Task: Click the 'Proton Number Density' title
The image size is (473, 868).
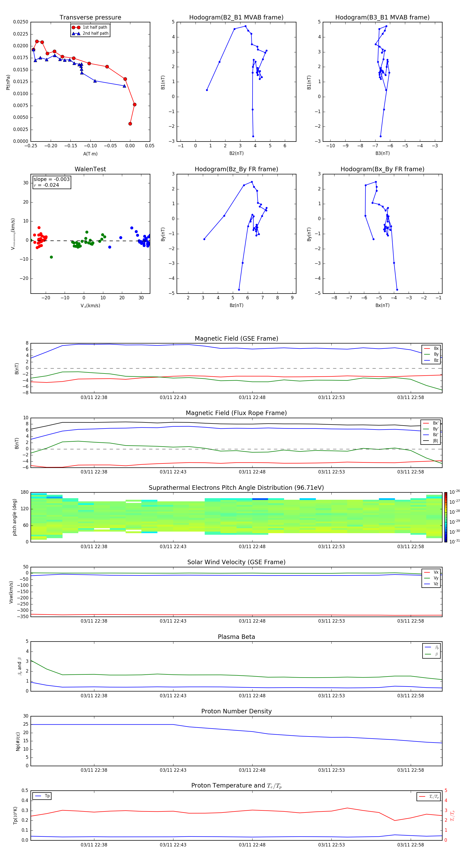Action: tap(236, 711)
